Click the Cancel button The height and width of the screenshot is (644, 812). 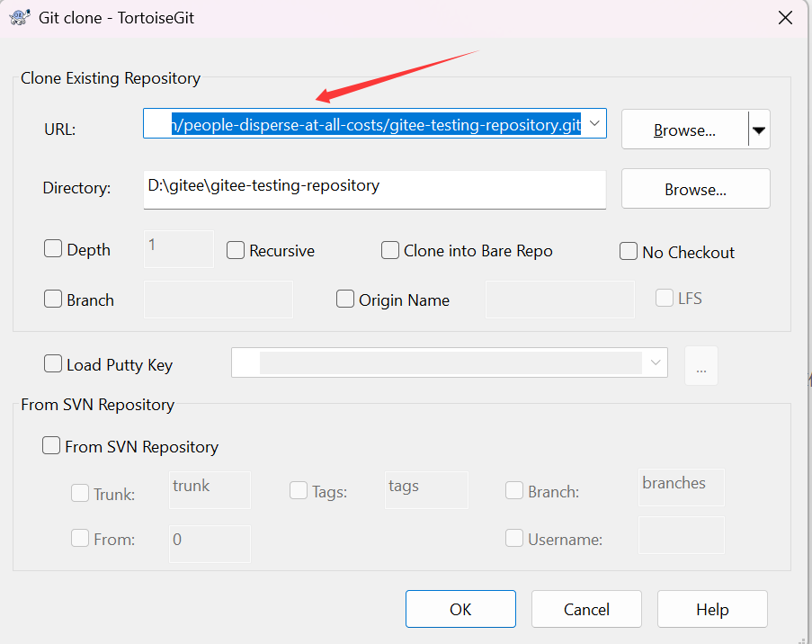tap(586, 609)
